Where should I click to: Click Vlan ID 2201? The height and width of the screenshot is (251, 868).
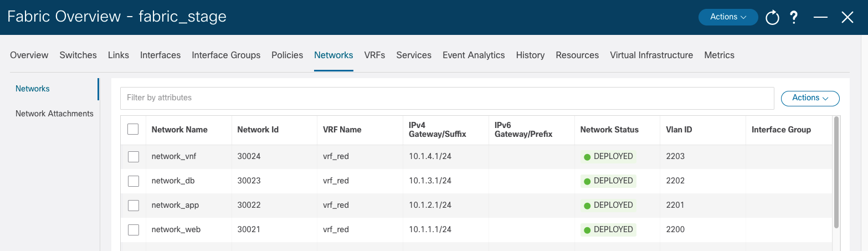click(x=675, y=205)
